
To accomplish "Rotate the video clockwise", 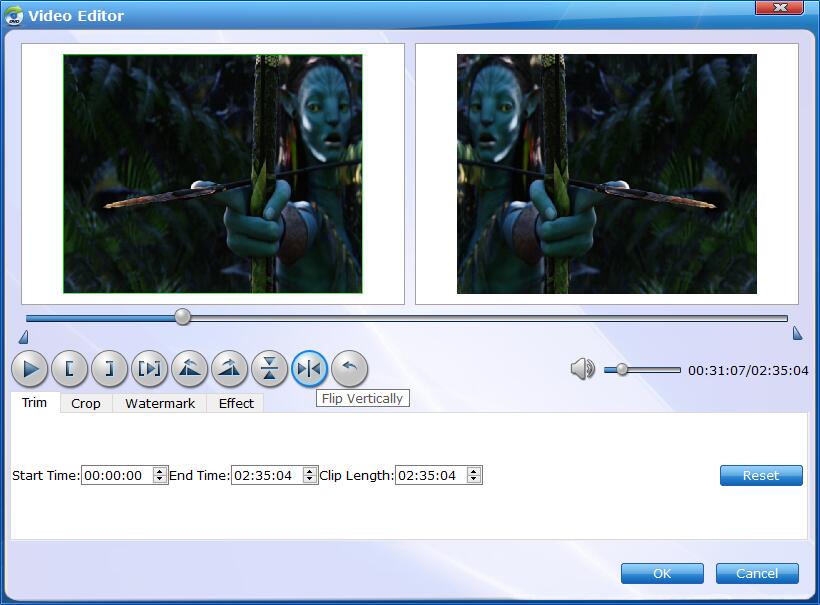I will pyautogui.click(x=230, y=369).
